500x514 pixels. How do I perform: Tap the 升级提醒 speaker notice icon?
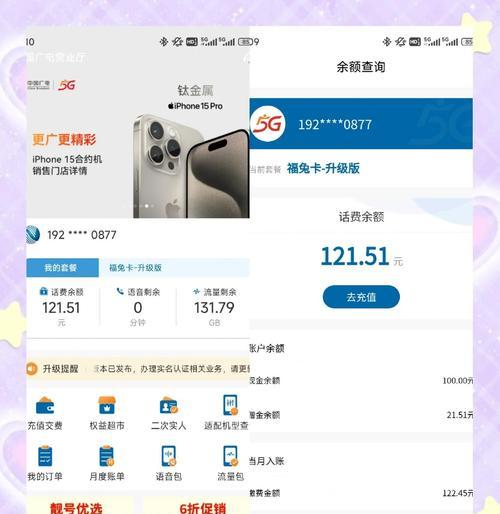pyautogui.click(x=31, y=369)
